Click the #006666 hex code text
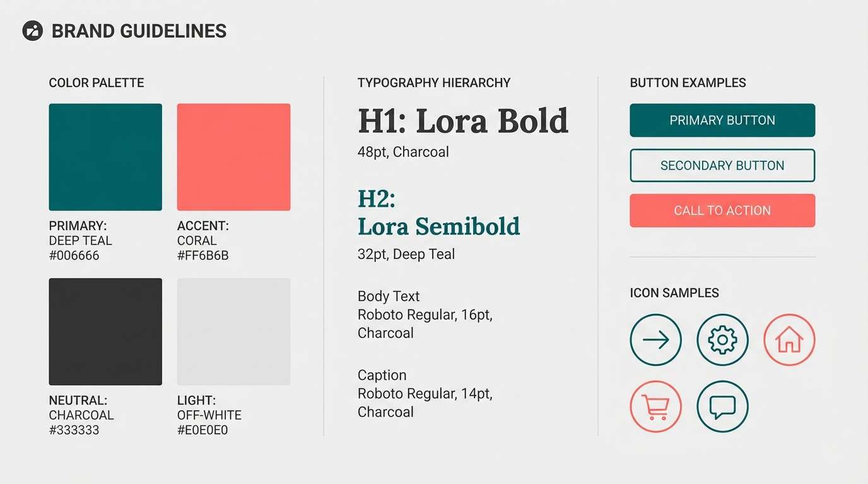 click(x=74, y=256)
